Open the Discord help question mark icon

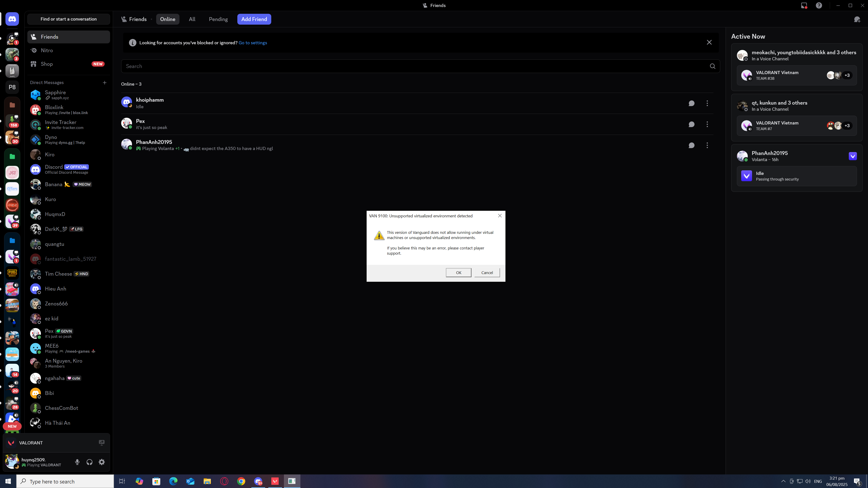[819, 5]
